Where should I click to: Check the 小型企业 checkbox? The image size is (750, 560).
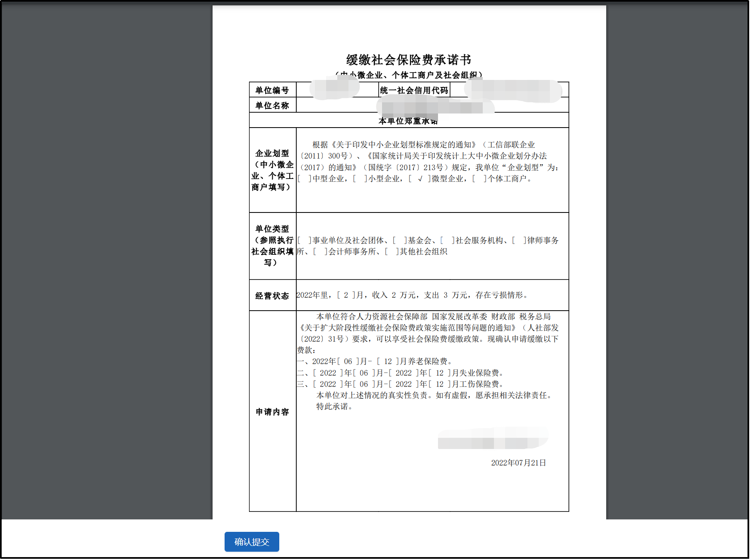[359, 180]
